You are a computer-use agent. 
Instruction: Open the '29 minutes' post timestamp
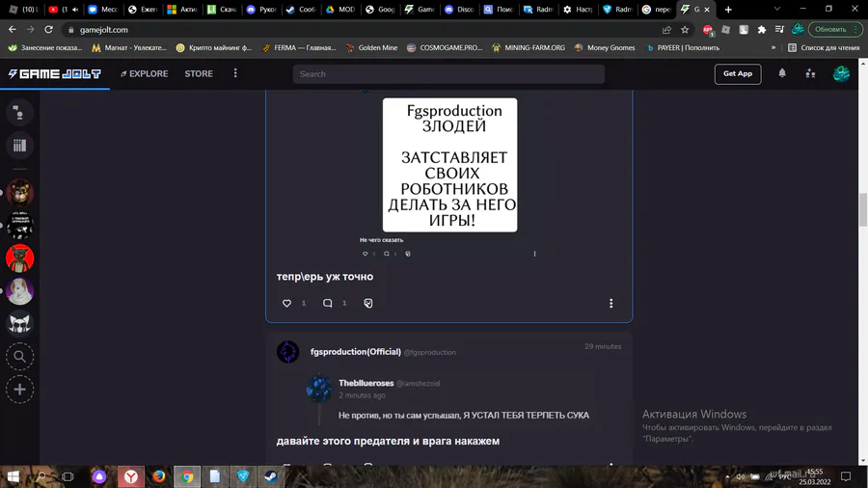point(603,346)
